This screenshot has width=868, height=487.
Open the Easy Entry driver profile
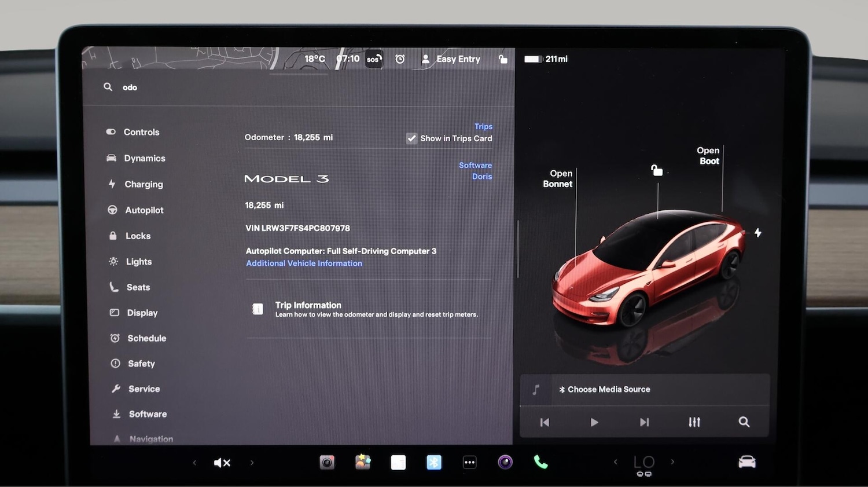tap(451, 59)
